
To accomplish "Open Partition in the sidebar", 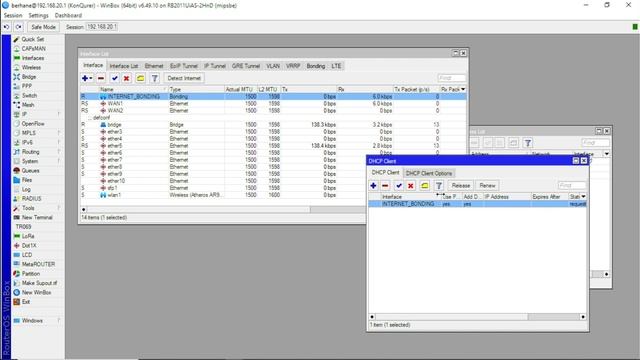I will 31,274.
